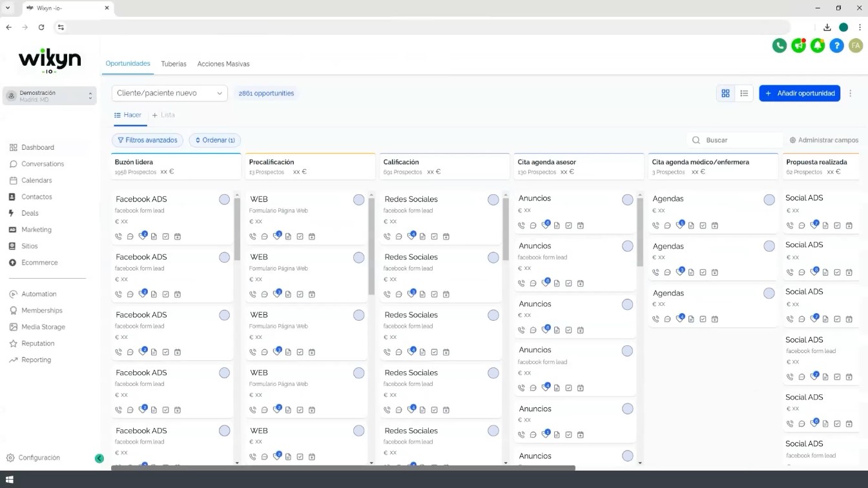Click the owner avatar circle on the first WEB card

358,199
